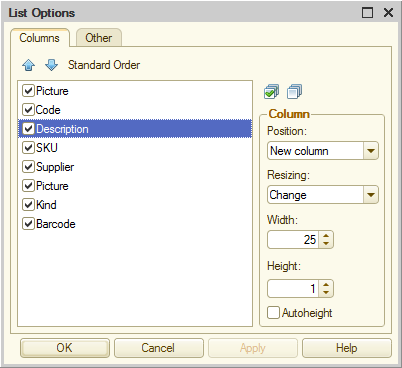The width and height of the screenshot is (402, 368).
Task: Move column up with the up arrow icon
Action: [29, 65]
